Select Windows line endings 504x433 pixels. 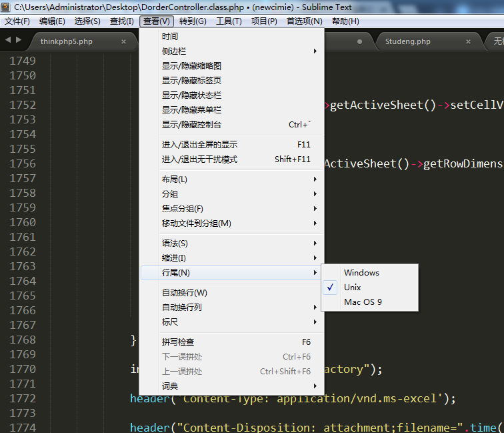coord(361,272)
